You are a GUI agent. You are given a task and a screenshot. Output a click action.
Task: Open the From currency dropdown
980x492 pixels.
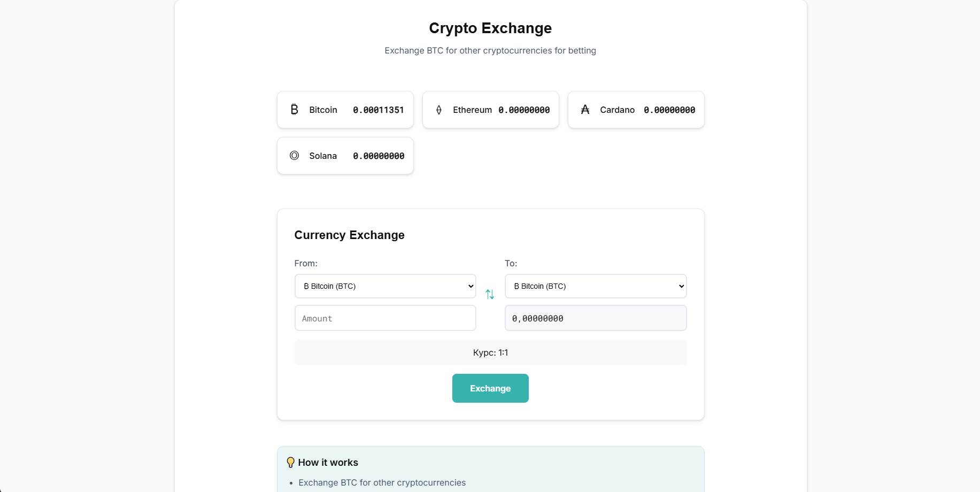385,286
